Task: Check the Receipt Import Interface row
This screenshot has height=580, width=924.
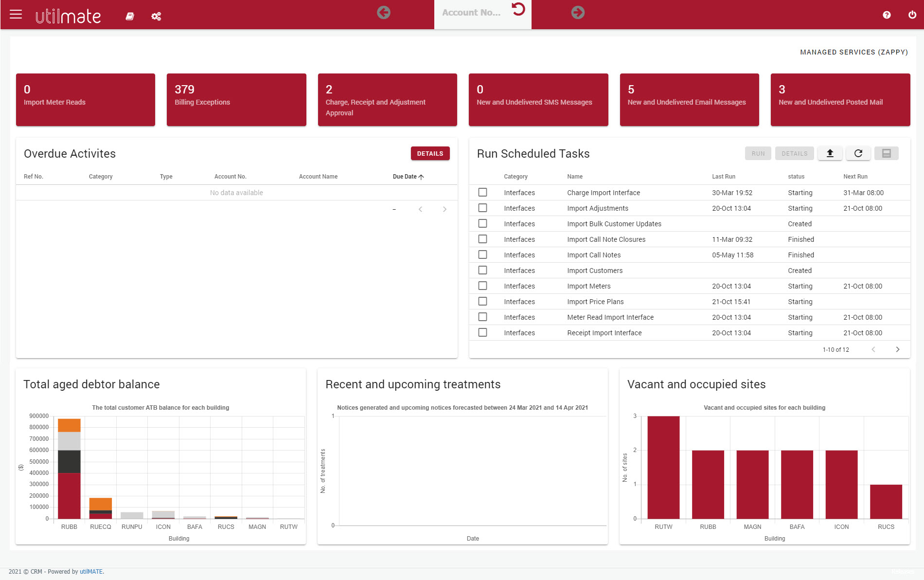Action: [x=482, y=333]
